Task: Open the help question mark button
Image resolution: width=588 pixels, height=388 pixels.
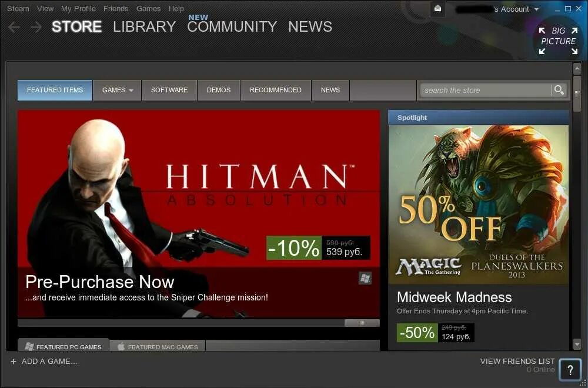Action: [x=570, y=370]
